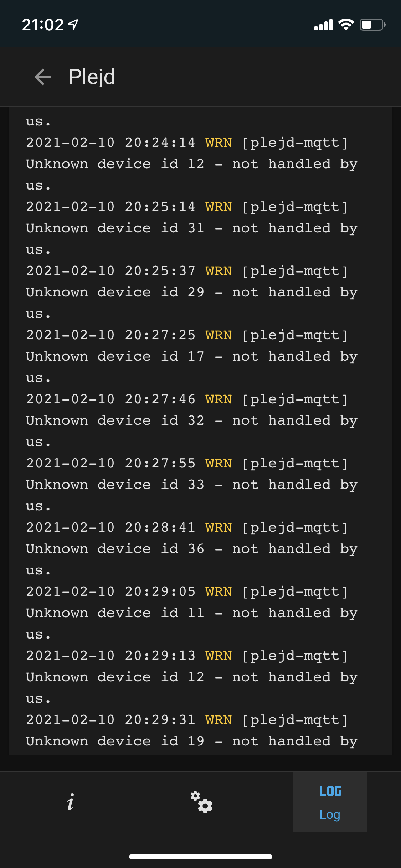Screen dimensions: 401x868
Task: Tap the home indicator bar at screen bottom
Action: [200, 856]
